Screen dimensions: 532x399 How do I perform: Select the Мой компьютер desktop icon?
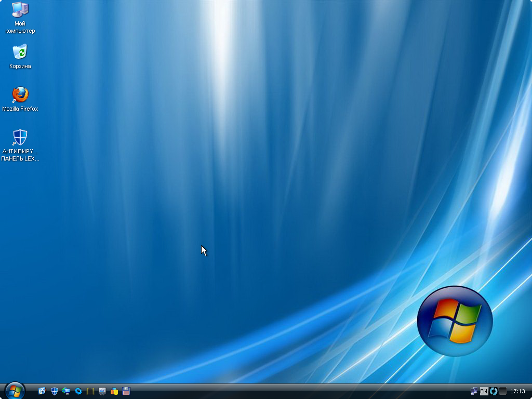click(x=20, y=9)
